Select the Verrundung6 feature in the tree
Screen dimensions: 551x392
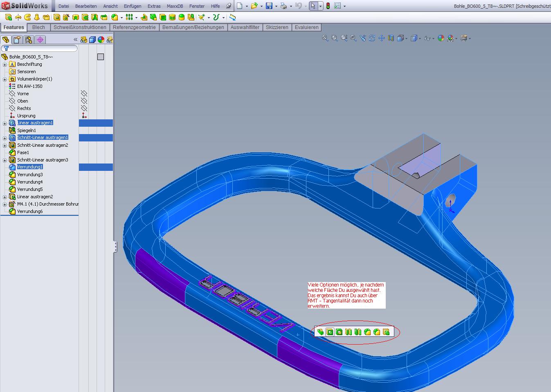click(x=30, y=211)
